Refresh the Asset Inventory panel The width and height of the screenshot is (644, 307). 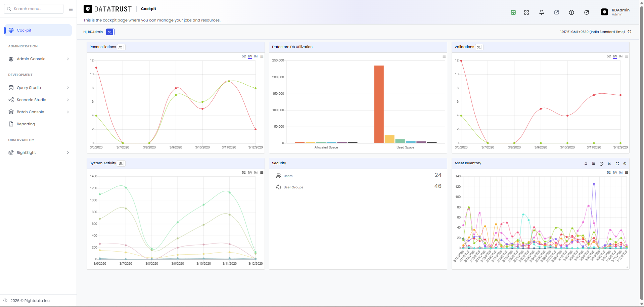pos(586,164)
